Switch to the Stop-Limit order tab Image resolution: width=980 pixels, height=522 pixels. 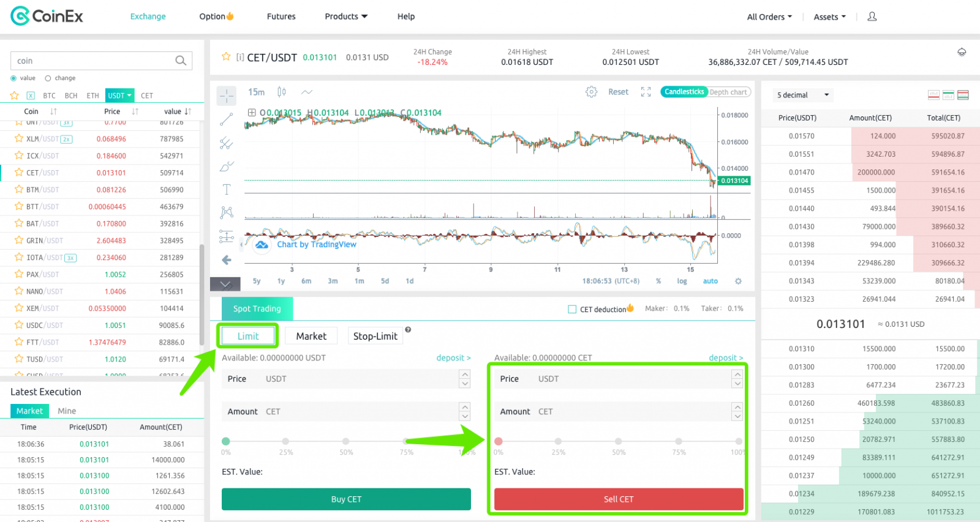pyautogui.click(x=375, y=336)
